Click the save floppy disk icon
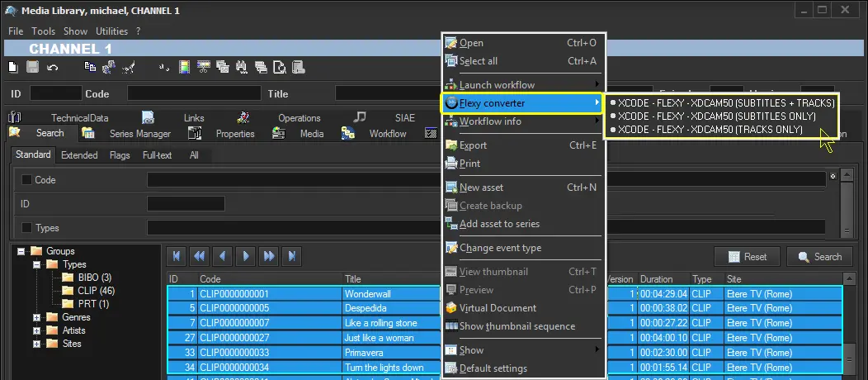Viewport: 868px width, 380px height. click(x=33, y=67)
